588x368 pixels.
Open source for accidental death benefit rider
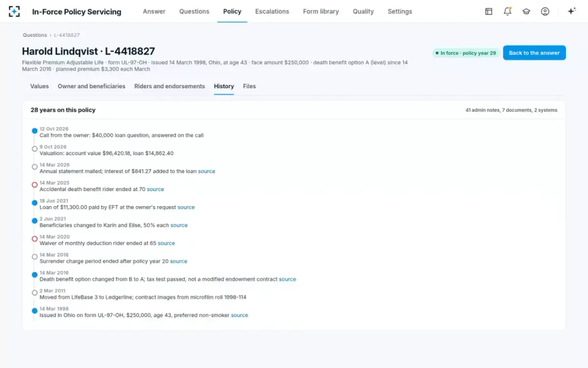click(155, 189)
